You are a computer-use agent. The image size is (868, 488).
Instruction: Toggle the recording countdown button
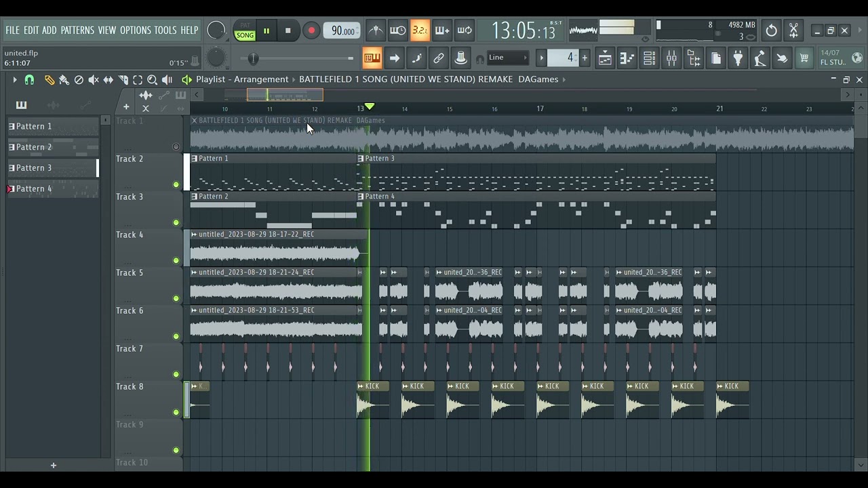(420, 30)
